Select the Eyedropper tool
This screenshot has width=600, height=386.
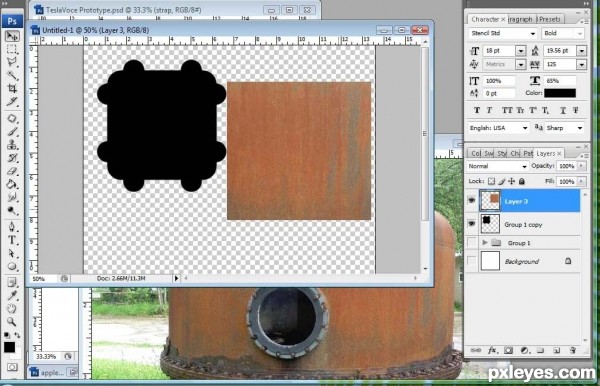(12, 295)
